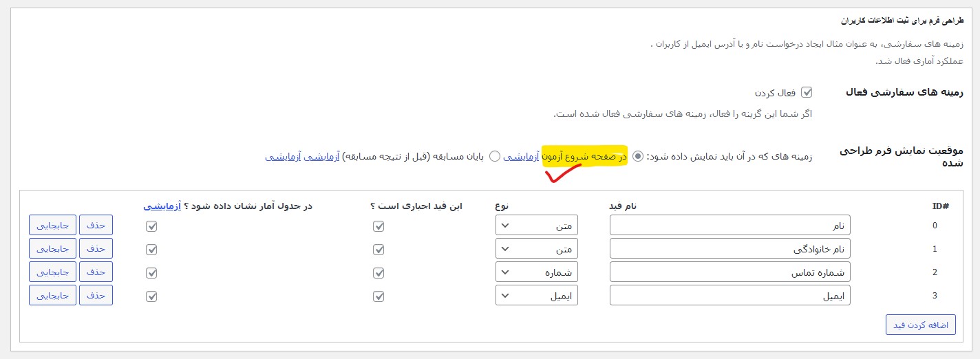Open the آزمایشی link beside the start-page radio
This screenshot has width=980, height=359.
click(522, 156)
